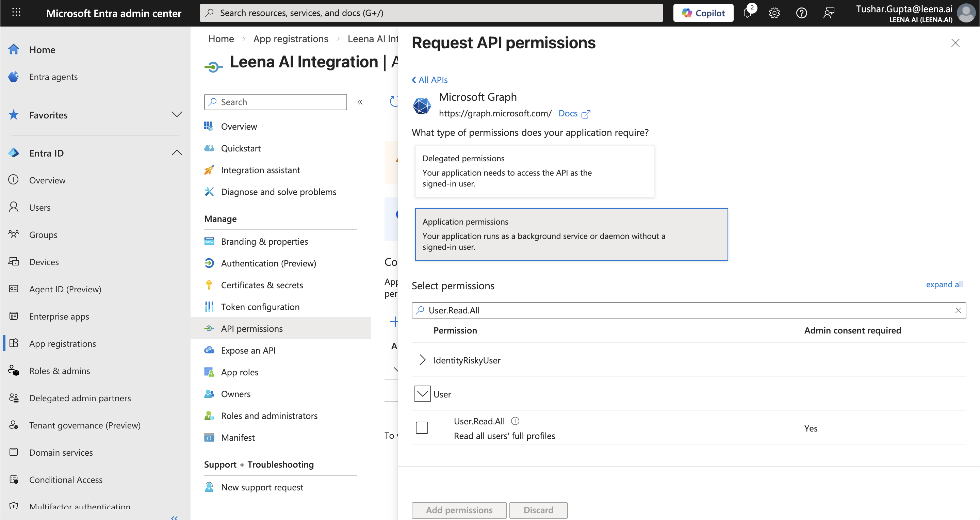
Task: Open the app launcher waffle icon
Action: pyautogui.click(x=16, y=13)
